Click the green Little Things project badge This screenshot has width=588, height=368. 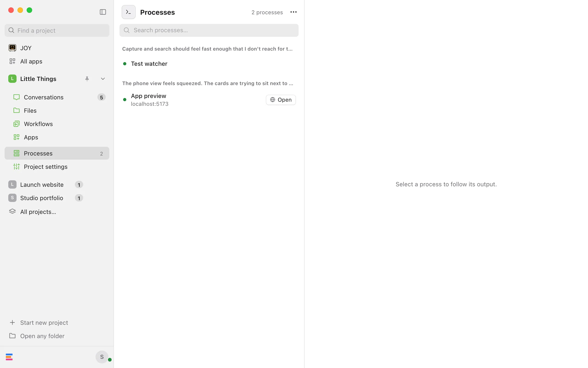12,79
